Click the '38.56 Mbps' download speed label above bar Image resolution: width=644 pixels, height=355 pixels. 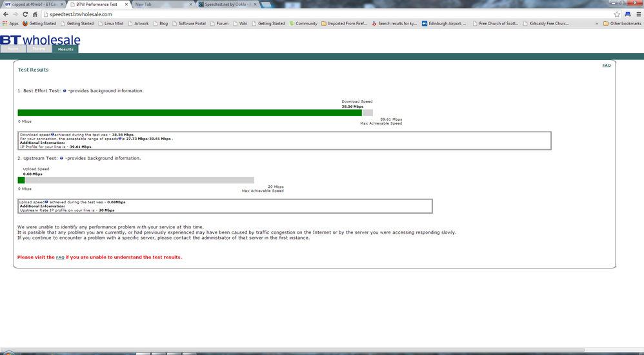click(x=352, y=107)
